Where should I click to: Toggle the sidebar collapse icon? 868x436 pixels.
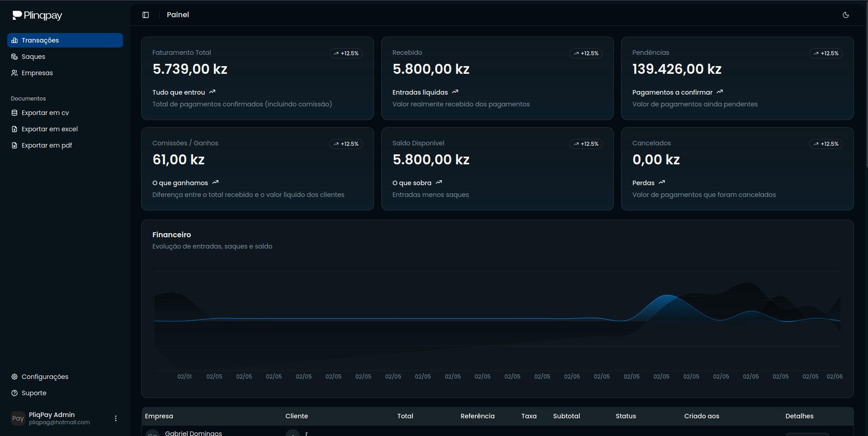(x=146, y=15)
